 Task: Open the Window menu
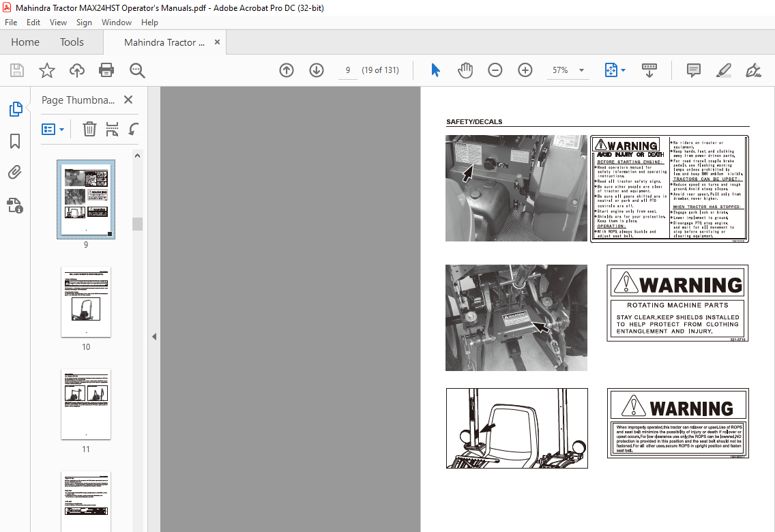click(x=117, y=23)
